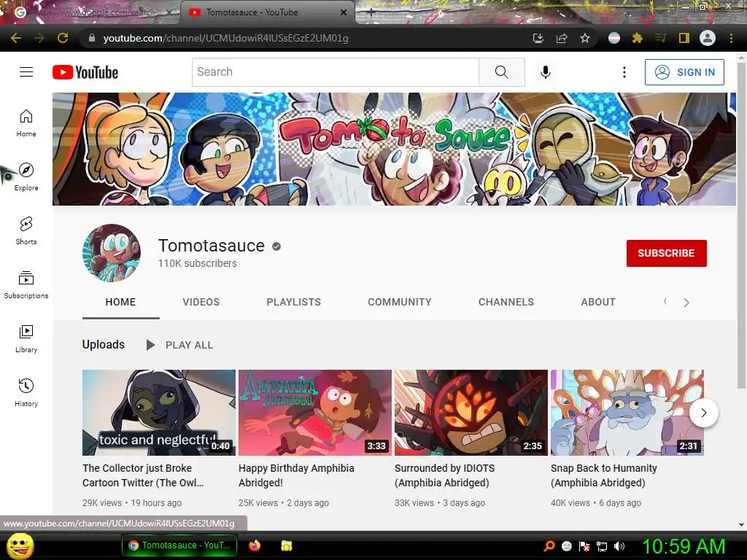Open YouTube settings three-dot menu
This screenshot has height=560, width=747.
pyautogui.click(x=624, y=72)
